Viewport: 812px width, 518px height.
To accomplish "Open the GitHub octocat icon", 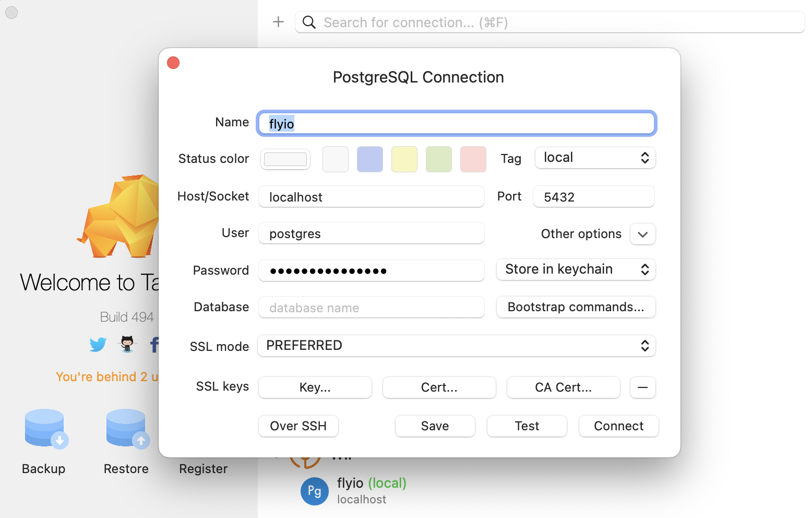I will click(x=127, y=345).
